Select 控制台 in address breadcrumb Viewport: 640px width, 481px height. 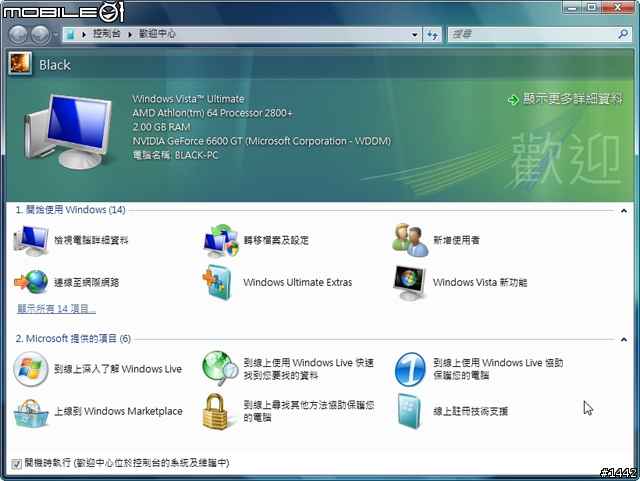107,34
